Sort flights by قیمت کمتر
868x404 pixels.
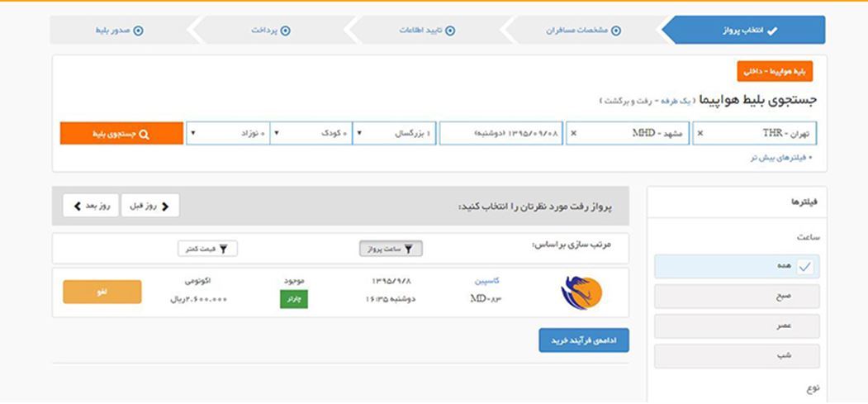(x=207, y=249)
